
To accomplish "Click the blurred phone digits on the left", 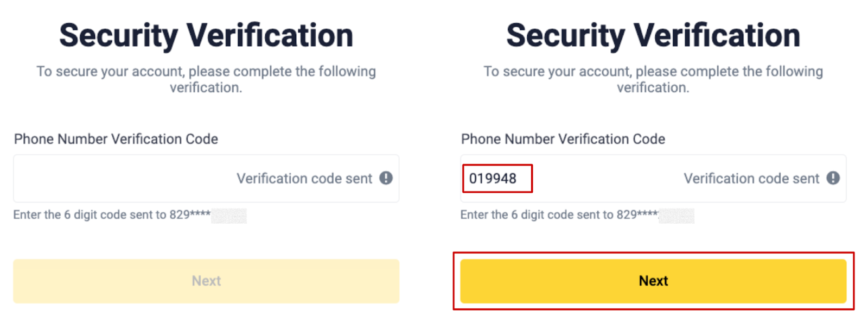I will click(229, 216).
